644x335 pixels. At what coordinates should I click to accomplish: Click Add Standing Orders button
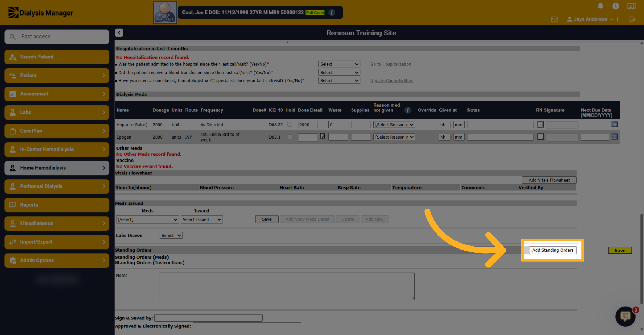click(553, 250)
